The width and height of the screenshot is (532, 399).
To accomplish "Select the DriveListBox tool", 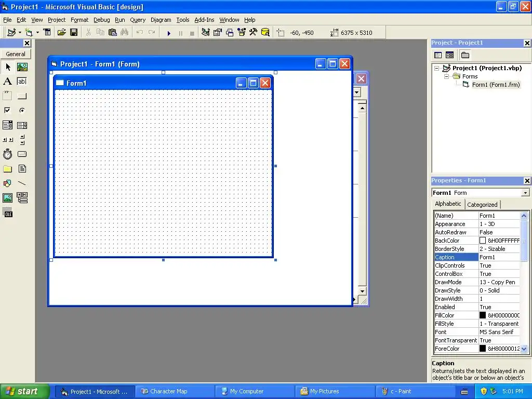I will click(x=22, y=154).
